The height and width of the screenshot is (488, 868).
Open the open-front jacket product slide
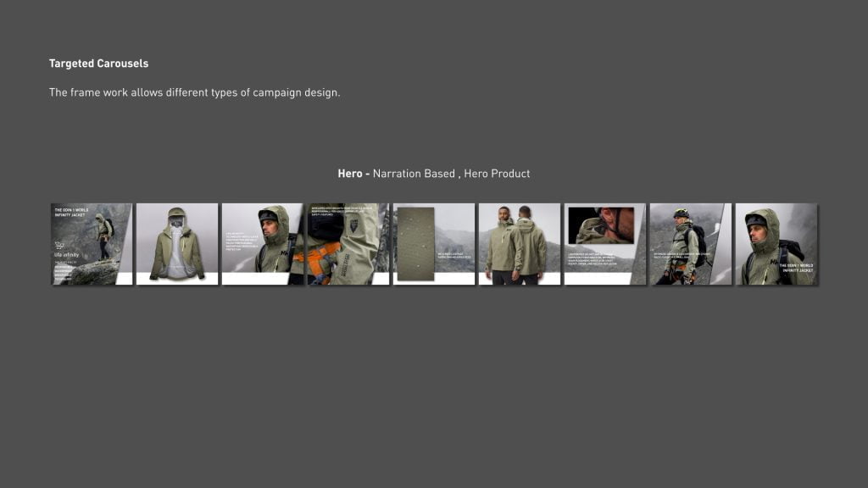[x=177, y=244]
